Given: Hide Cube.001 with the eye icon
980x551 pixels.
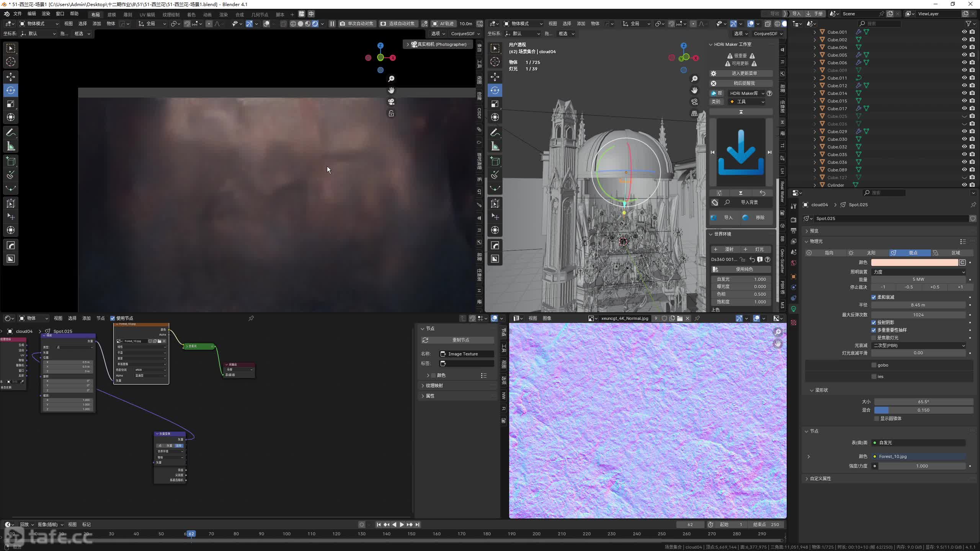Looking at the screenshot, I should (964, 32).
